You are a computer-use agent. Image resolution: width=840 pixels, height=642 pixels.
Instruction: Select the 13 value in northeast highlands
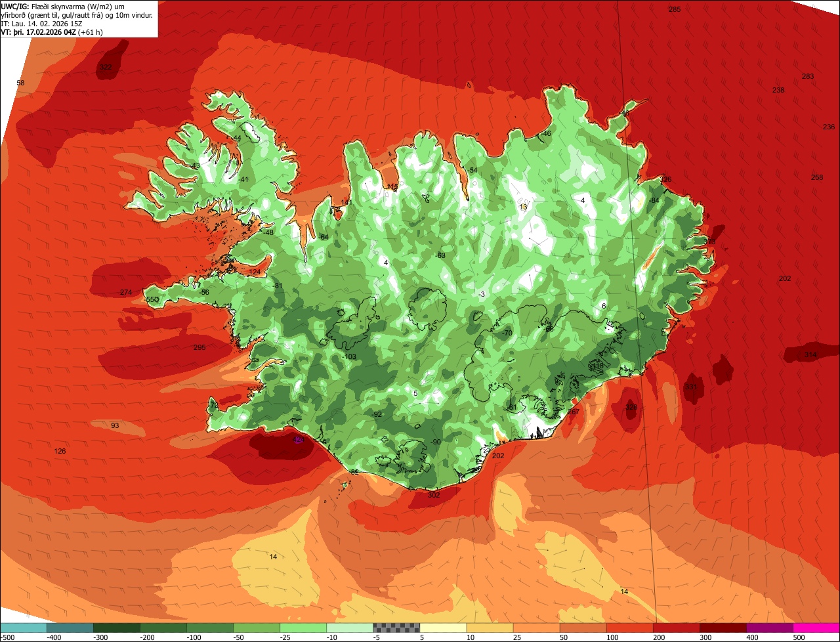(x=523, y=207)
